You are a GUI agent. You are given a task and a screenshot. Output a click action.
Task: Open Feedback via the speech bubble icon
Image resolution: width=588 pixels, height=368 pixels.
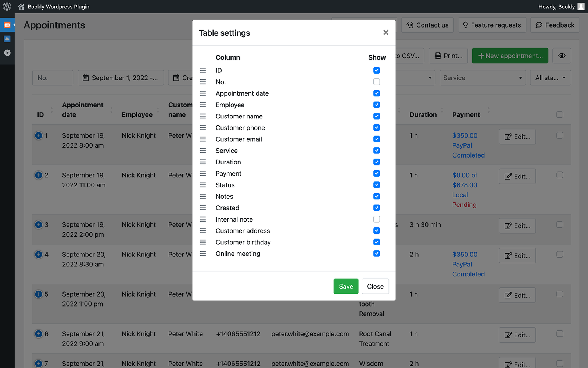click(x=539, y=25)
